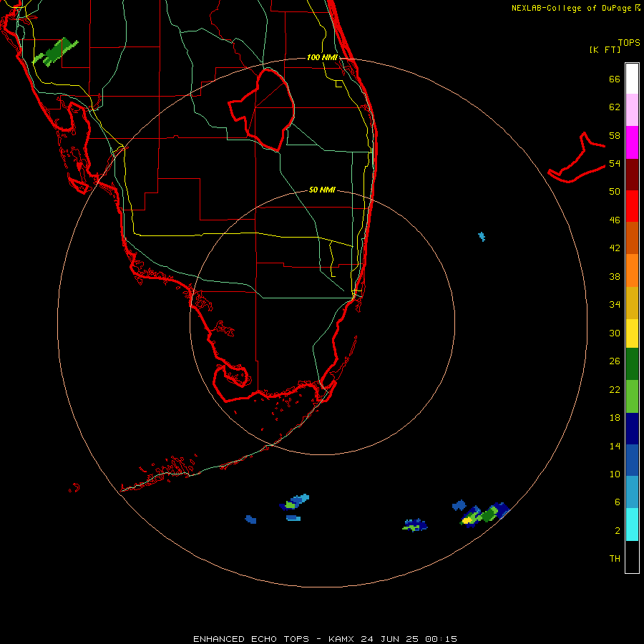Click the light pink 62 kft legend swatch
This screenshot has width=644, height=644.
point(632,109)
